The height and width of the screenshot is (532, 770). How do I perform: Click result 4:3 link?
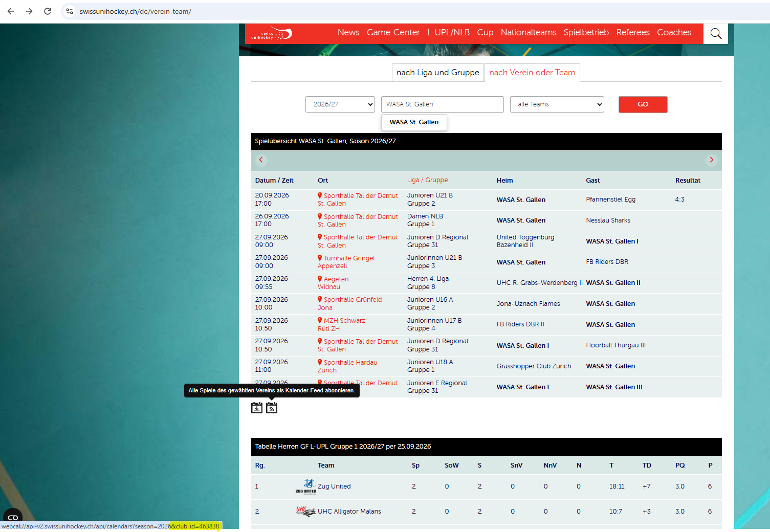coord(679,199)
